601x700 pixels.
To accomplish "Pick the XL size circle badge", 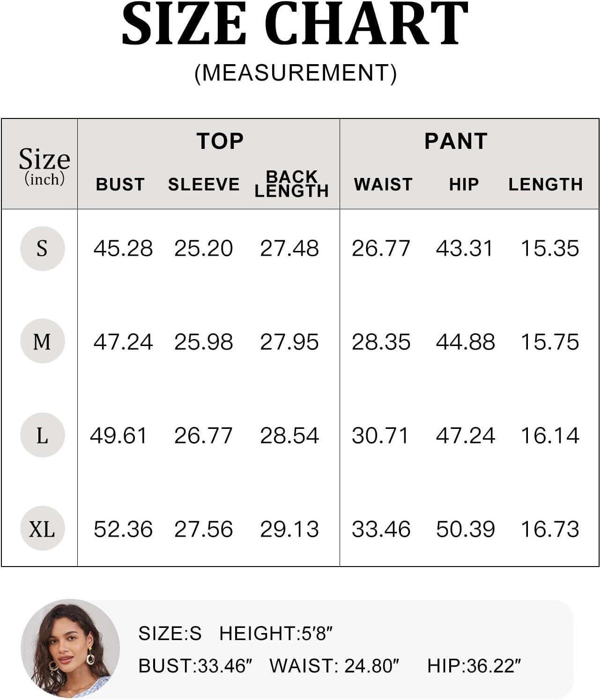I will (42, 529).
